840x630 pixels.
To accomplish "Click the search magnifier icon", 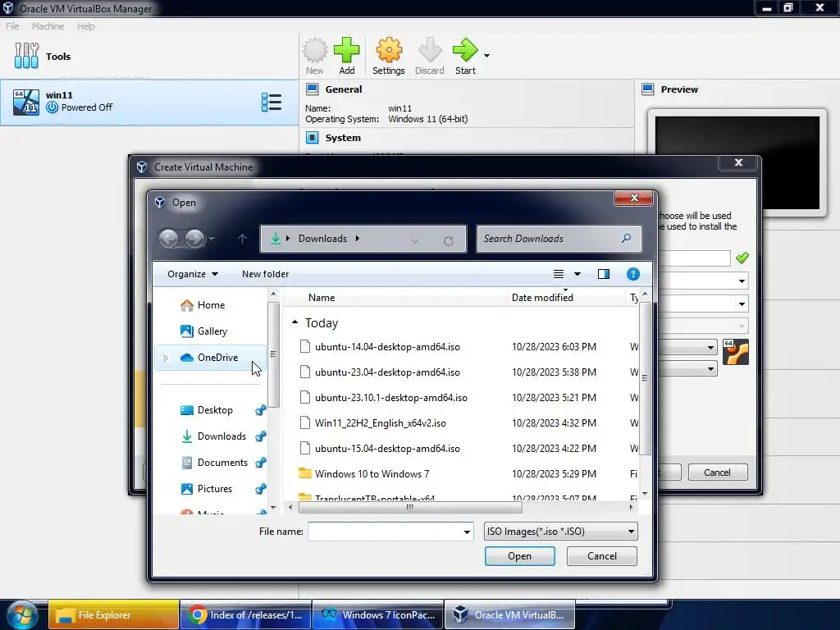I will click(626, 239).
